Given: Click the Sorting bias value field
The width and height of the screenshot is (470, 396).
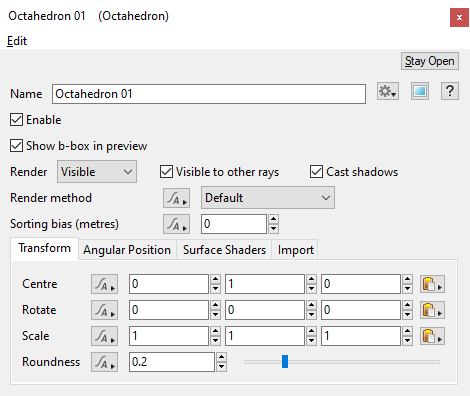Looking at the screenshot, I should click(x=234, y=224).
